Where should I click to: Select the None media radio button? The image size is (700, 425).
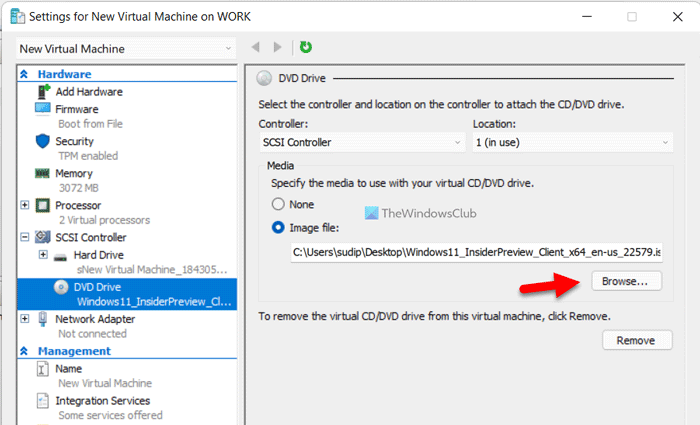[x=278, y=204]
